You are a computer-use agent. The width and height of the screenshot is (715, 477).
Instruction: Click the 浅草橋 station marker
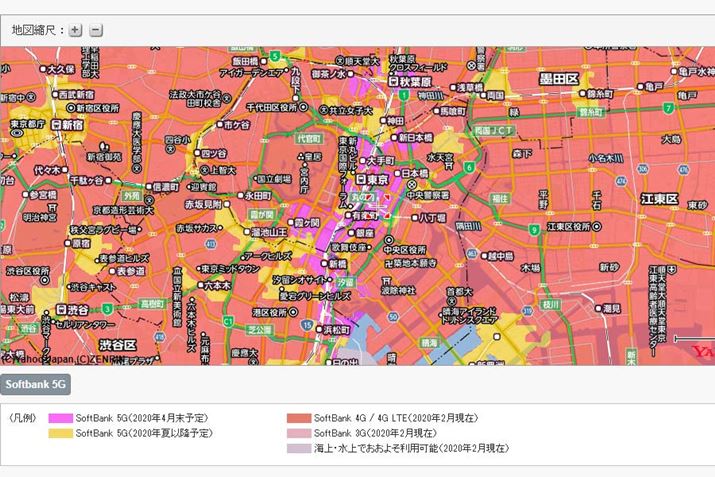click(x=453, y=87)
